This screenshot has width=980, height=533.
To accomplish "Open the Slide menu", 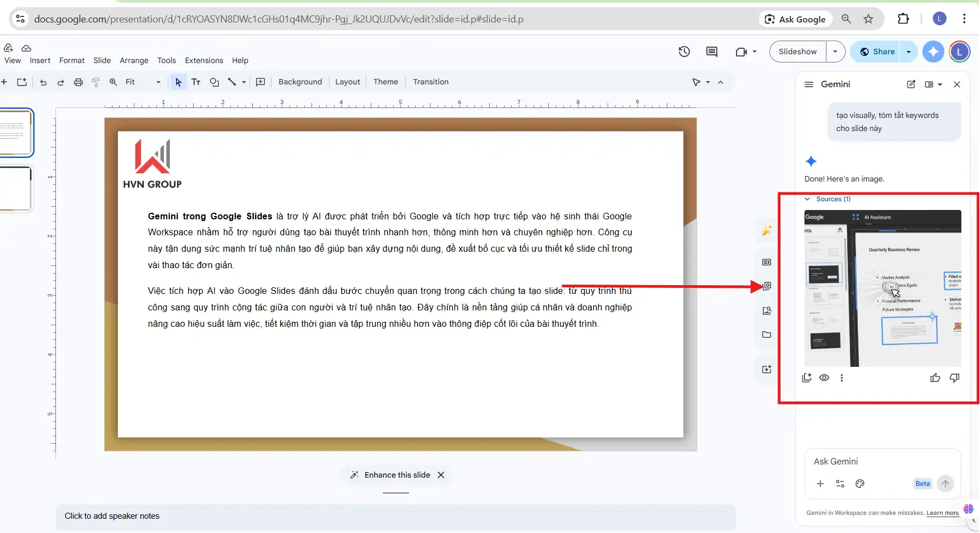I will (x=102, y=60).
